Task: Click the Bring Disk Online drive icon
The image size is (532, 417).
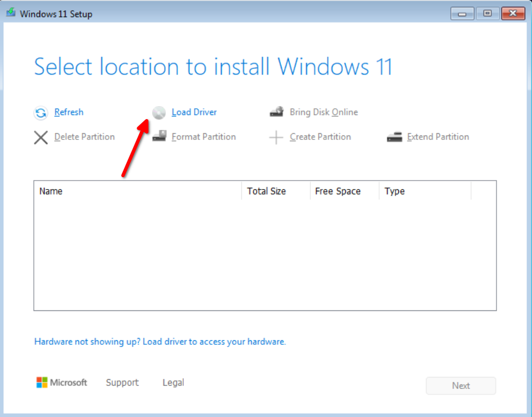Action: [276, 112]
